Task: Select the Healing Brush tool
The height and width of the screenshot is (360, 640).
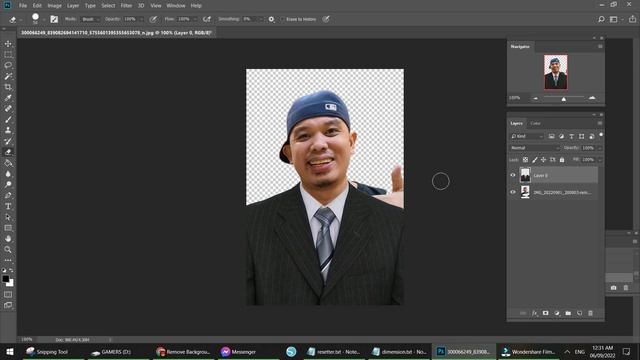Action: pyautogui.click(x=8, y=109)
